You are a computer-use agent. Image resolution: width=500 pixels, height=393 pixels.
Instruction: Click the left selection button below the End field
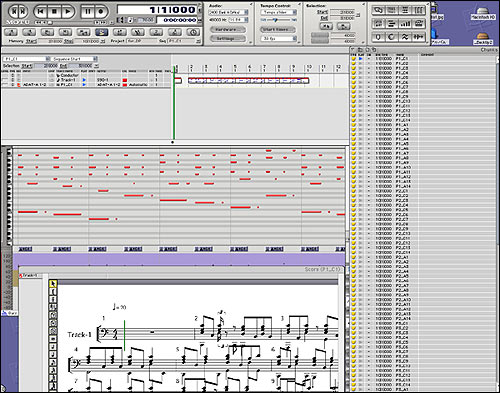tap(326, 26)
